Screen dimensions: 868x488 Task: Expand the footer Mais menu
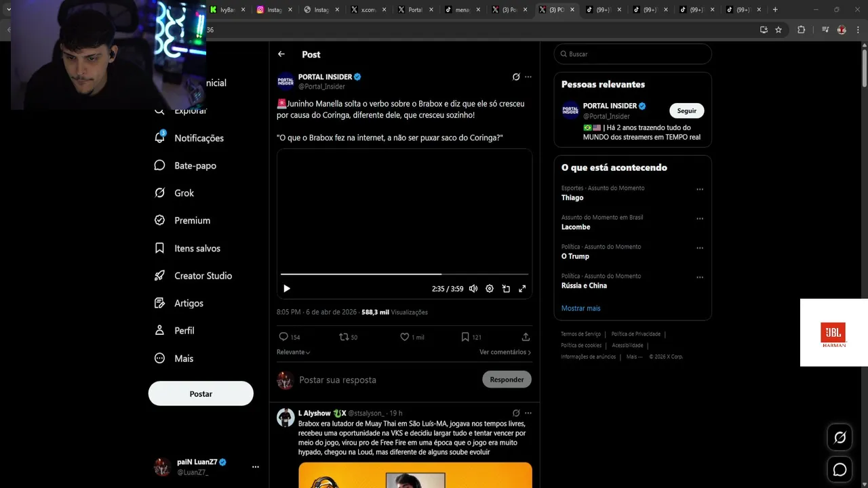(634, 357)
